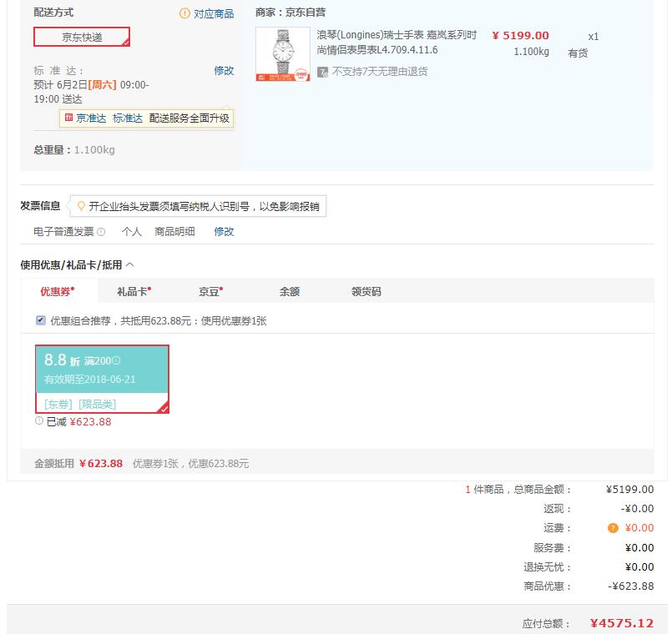Switch to the 领货码 tab
The height and width of the screenshot is (634, 672).
pyautogui.click(x=366, y=291)
